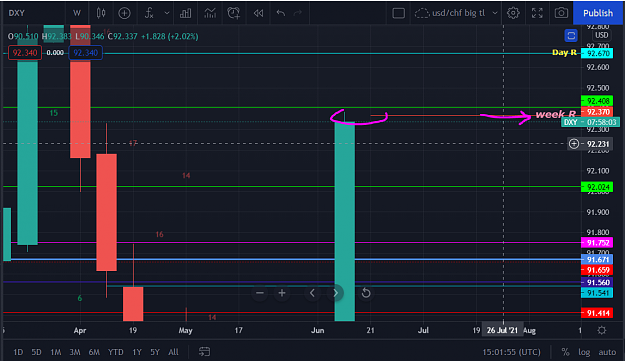Add an order at the 92.231 plus icon
The image size is (625, 361).
pos(574,143)
